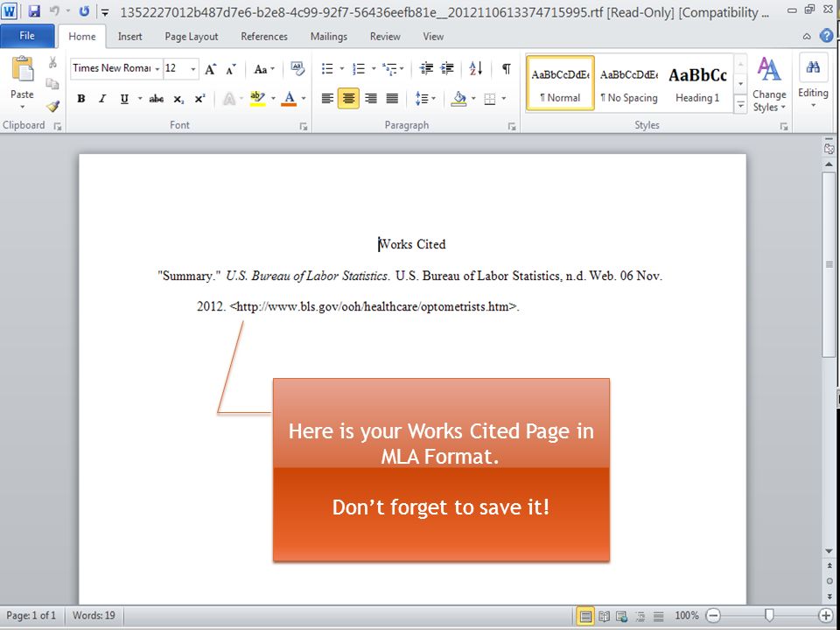Zoom out with the minus button

[x=713, y=616]
